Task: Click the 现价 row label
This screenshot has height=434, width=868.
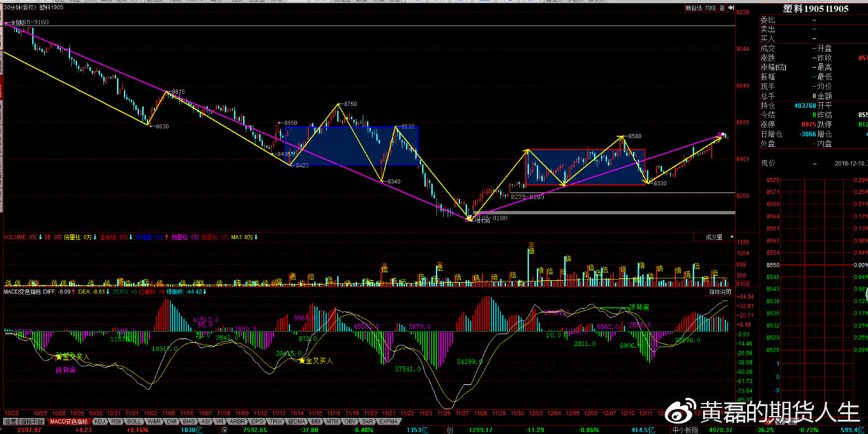Action: (768, 163)
